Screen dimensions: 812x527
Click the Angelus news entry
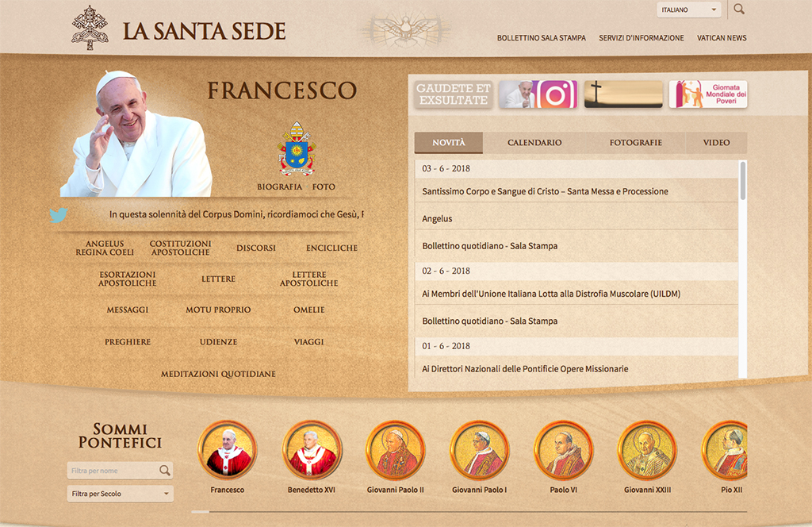point(437,218)
